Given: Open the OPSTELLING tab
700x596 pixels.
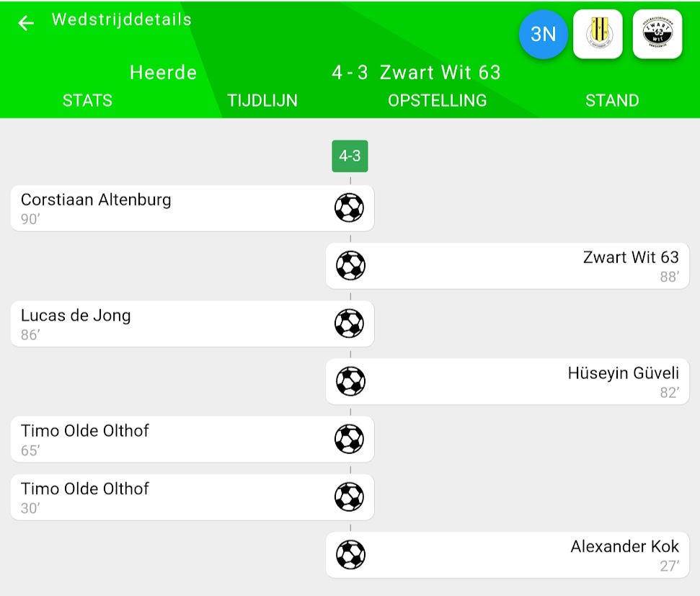Looking at the screenshot, I should 437,100.
